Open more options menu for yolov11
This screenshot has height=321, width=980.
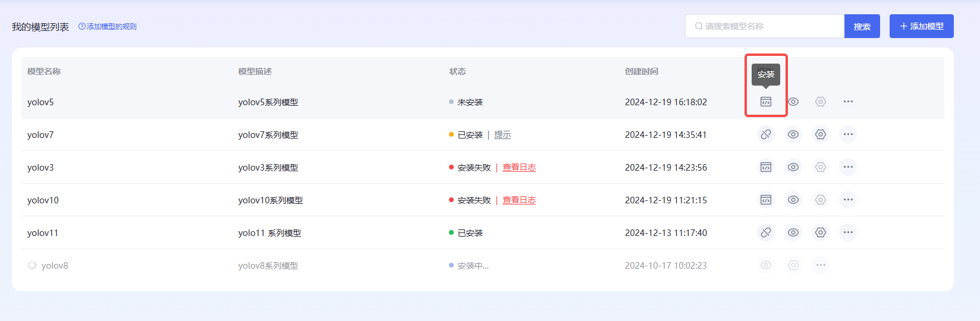point(848,232)
